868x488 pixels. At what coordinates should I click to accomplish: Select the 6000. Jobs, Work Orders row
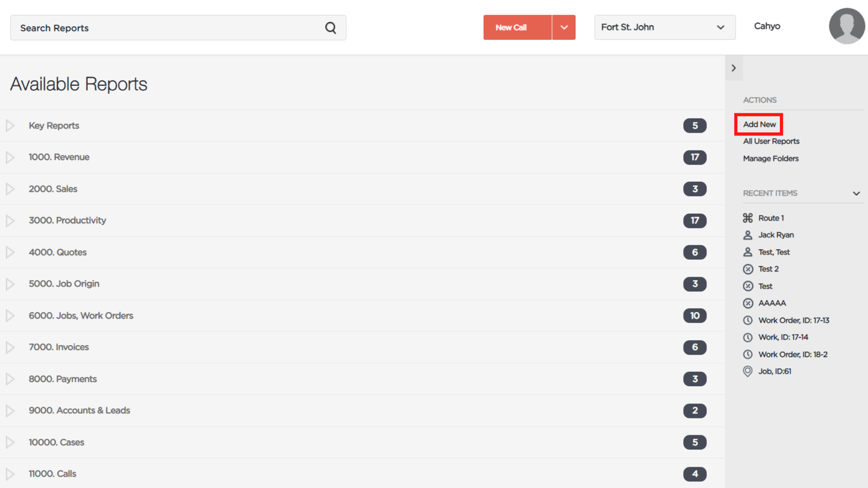pyautogui.click(x=362, y=316)
